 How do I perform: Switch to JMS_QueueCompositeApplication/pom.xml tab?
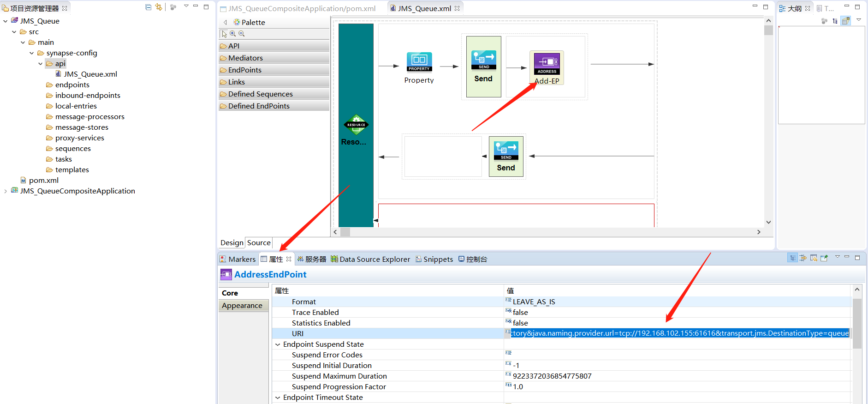click(297, 8)
